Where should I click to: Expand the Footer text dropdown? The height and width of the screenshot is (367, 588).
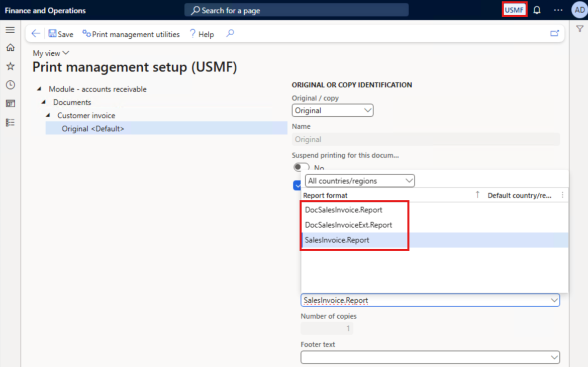coord(554,357)
